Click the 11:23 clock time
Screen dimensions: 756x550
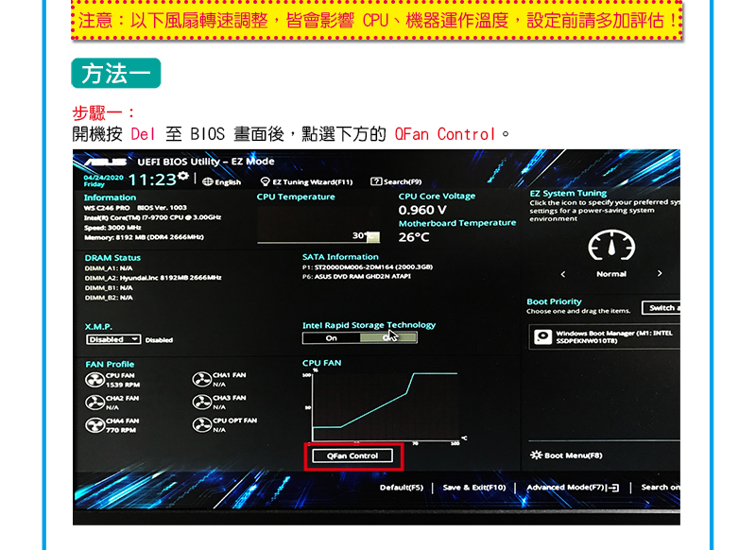pos(152,180)
